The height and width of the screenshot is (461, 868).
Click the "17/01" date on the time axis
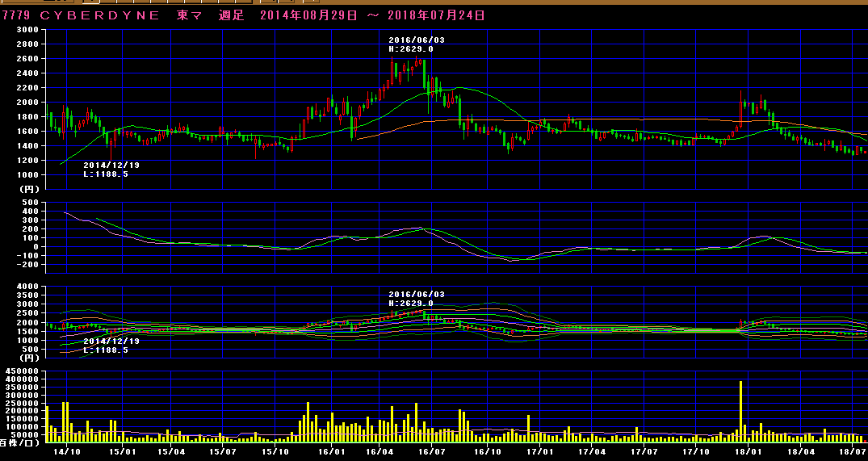[x=540, y=452]
